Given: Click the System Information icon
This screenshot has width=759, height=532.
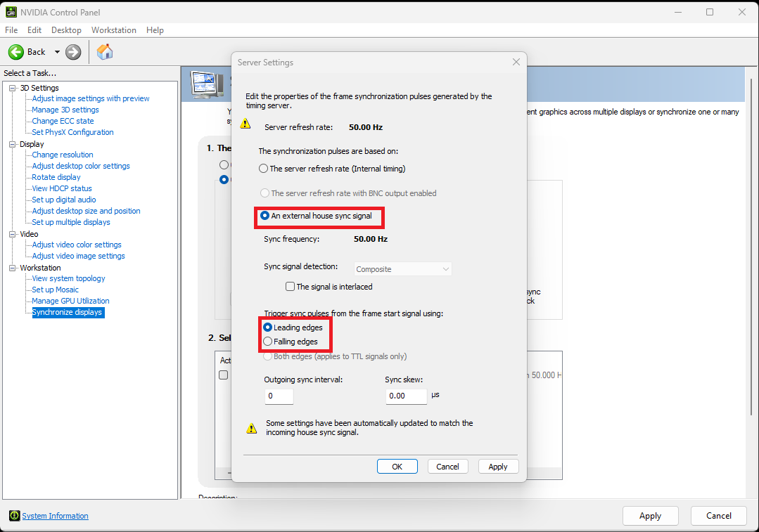Looking at the screenshot, I should click(15, 516).
